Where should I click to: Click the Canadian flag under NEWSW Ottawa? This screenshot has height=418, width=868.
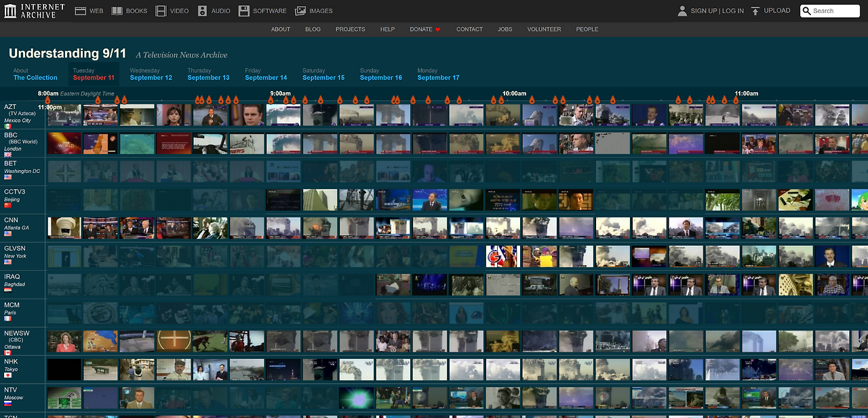tap(8, 353)
